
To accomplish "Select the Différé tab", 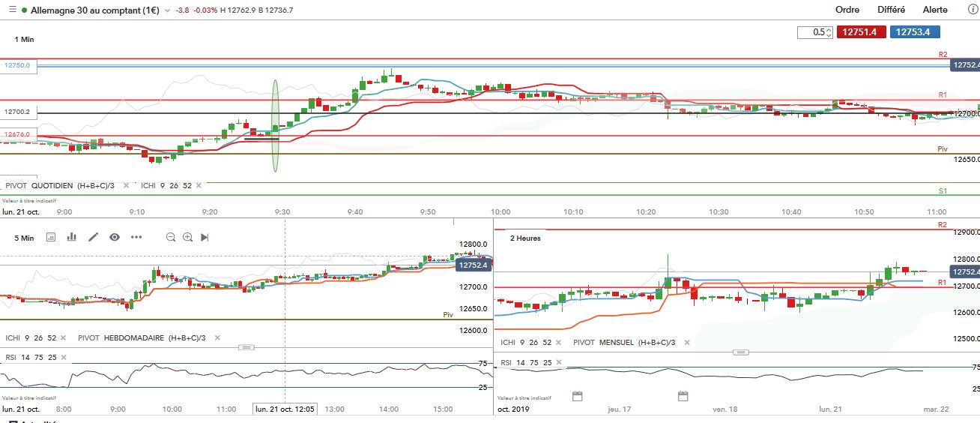I will click(x=891, y=10).
